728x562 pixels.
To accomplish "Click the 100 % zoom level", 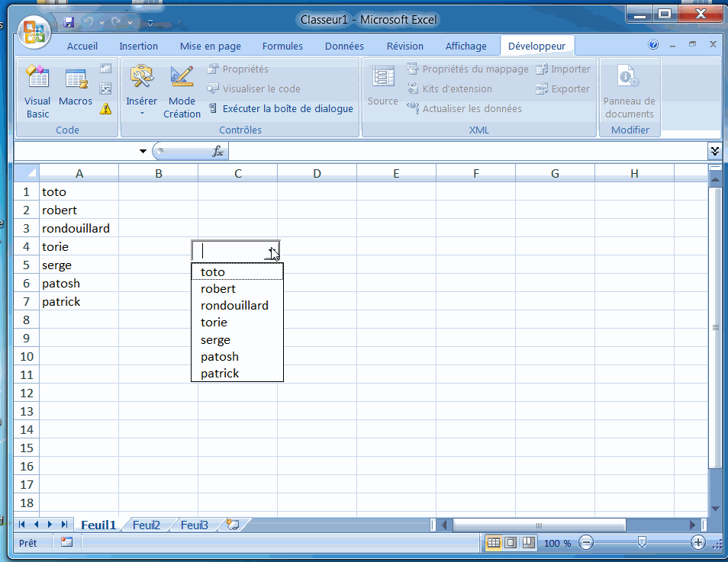I will [558, 543].
